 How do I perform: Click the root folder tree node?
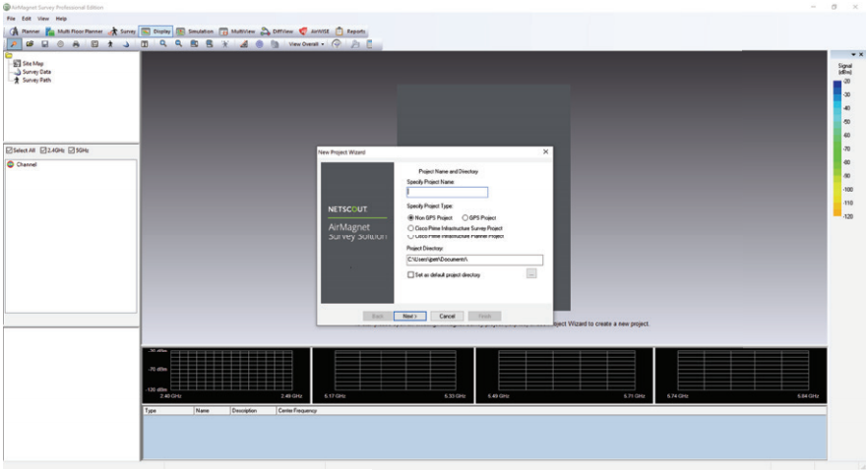pos(9,56)
